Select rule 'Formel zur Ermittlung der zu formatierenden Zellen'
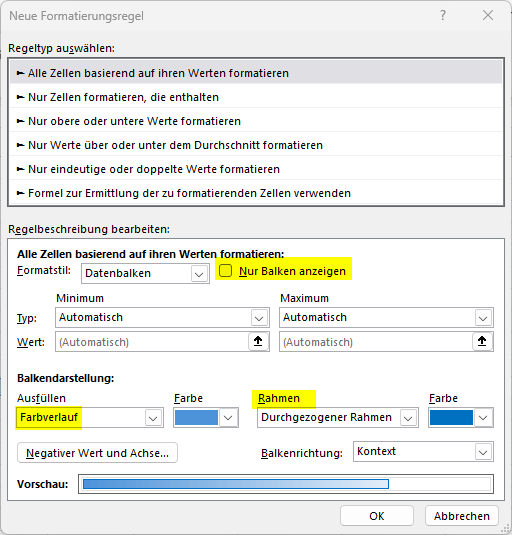Viewport: 512px width, 535px height. [256, 193]
